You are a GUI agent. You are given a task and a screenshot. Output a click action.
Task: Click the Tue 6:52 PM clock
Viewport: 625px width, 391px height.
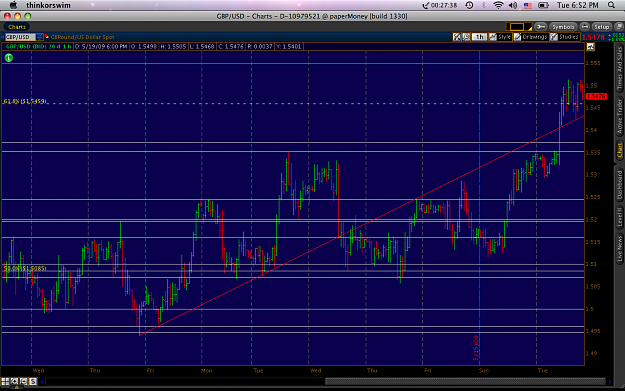pos(578,5)
